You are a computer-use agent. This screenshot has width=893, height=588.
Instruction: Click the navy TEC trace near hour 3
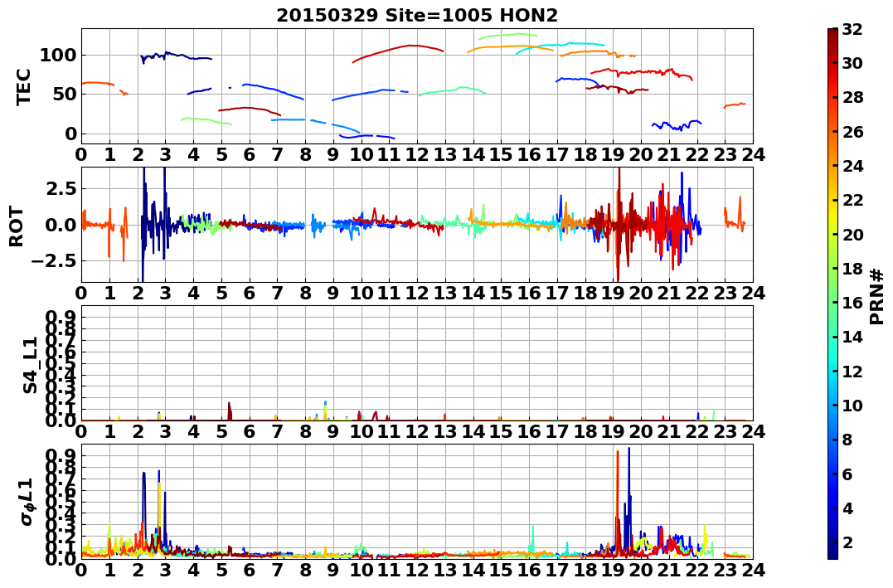[176, 56]
